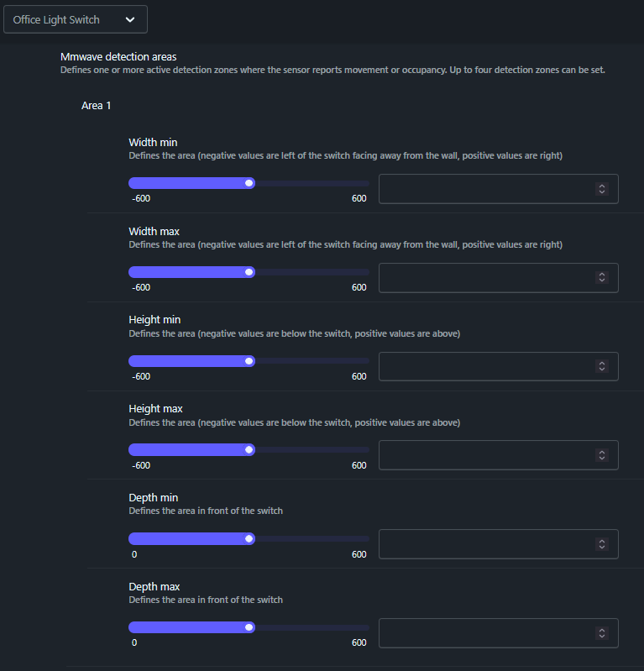The image size is (644, 671).
Task: Click the Width min slider handle
Action: pyautogui.click(x=249, y=183)
